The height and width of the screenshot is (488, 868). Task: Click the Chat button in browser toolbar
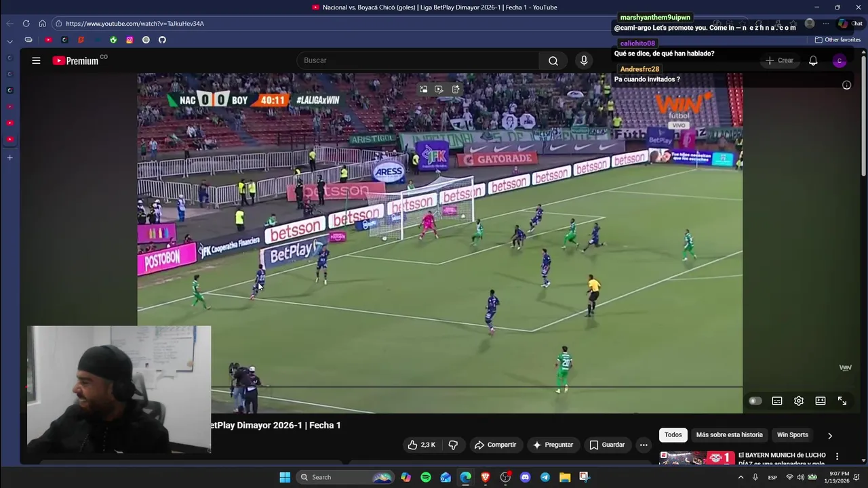pyautogui.click(x=851, y=23)
